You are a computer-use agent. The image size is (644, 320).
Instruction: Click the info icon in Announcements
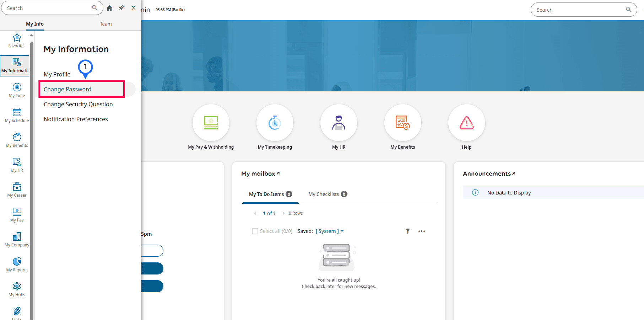[x=475, y=192]
